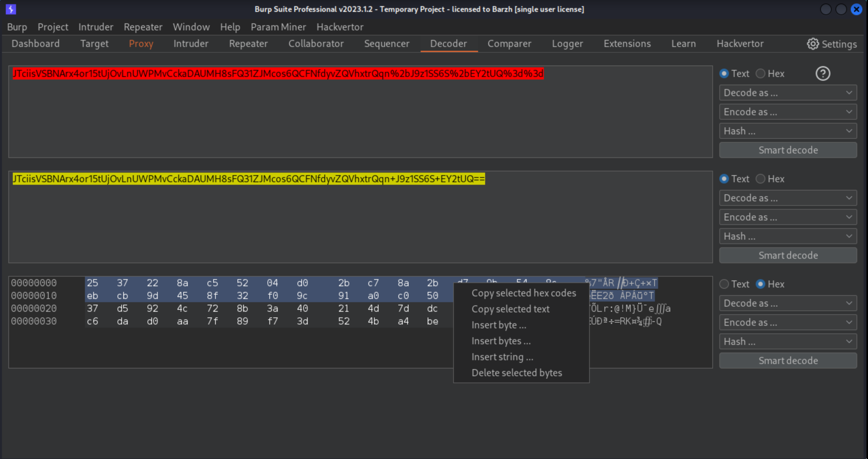The height and width of the screenshot is (459, 868).
Task: Expand 'Decode as' dropdown in second panel
Action: 788,198
